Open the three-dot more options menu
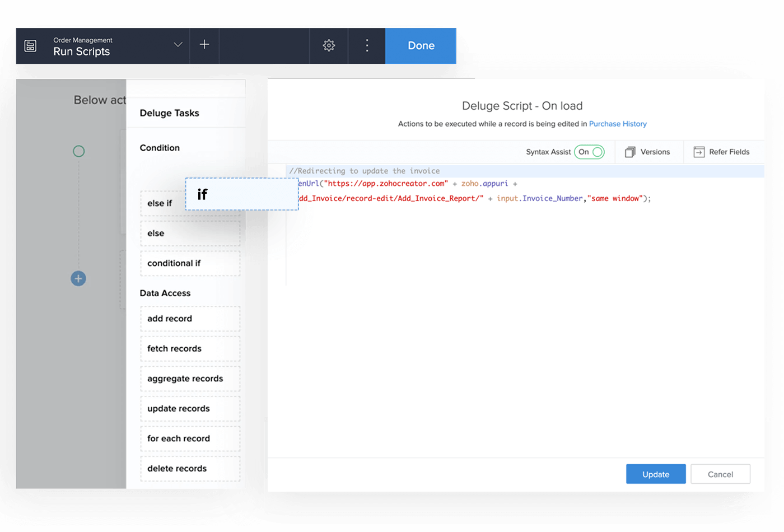The image size is (784, 532). coord(367,45)
